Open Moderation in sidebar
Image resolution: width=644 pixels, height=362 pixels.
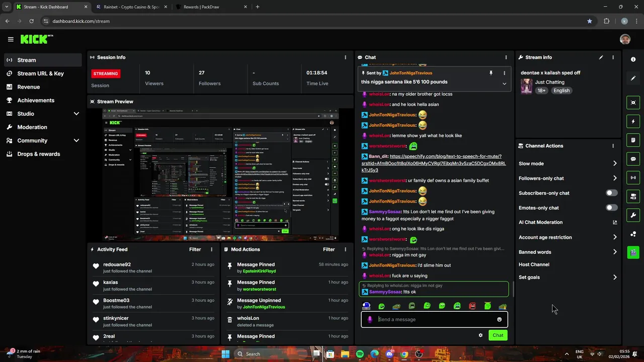click(x=43, y=127)
